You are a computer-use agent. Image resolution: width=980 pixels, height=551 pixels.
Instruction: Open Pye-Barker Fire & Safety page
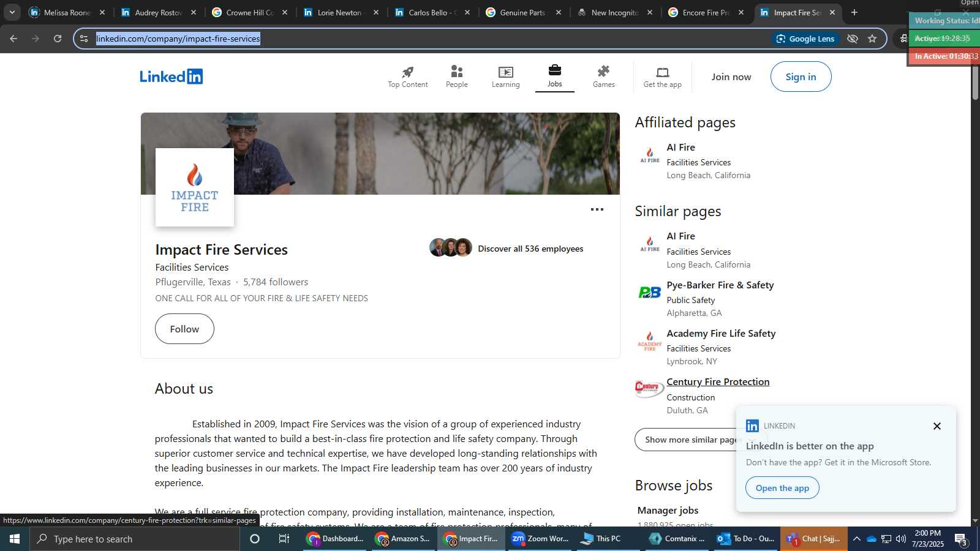[x=720, y=285]
